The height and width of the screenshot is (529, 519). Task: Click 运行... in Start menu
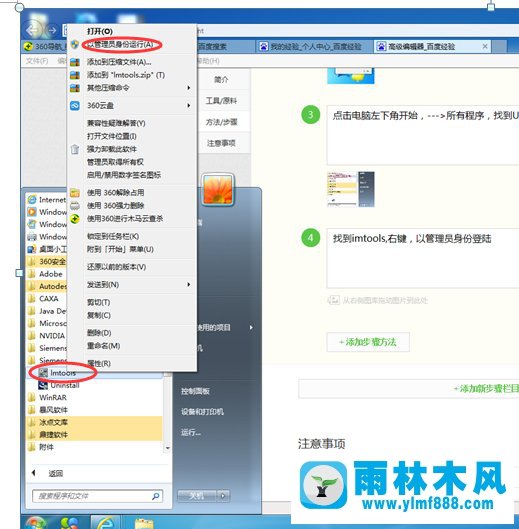(191, 433)
